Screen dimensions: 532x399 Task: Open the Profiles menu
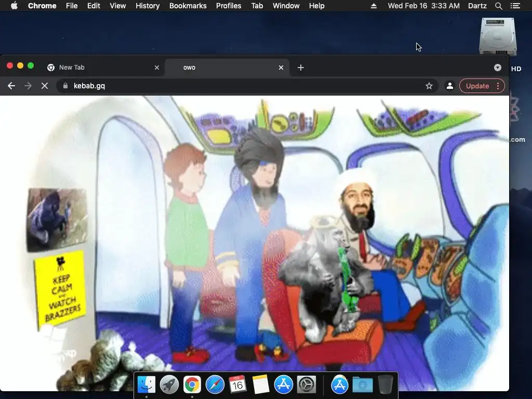tap(229, 6)
